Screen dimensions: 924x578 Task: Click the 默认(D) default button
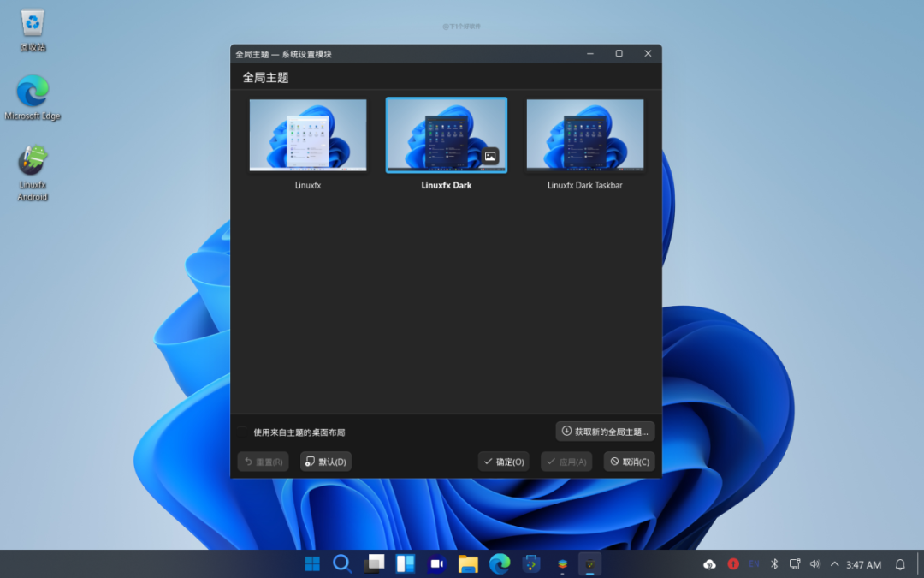pyautogui.click(x=325, y=462)
